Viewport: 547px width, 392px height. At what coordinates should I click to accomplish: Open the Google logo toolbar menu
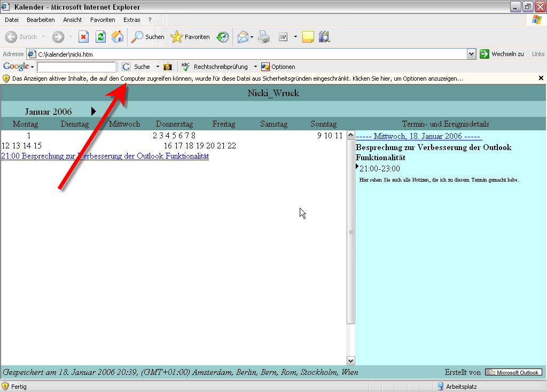tap(18, 66)
